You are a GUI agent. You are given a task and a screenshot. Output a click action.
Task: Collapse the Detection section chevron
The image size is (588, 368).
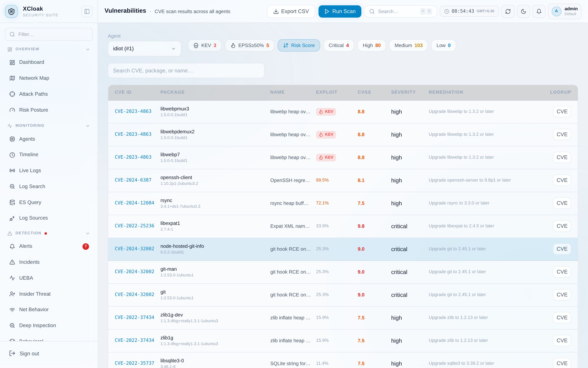click(x=88, y=233)
